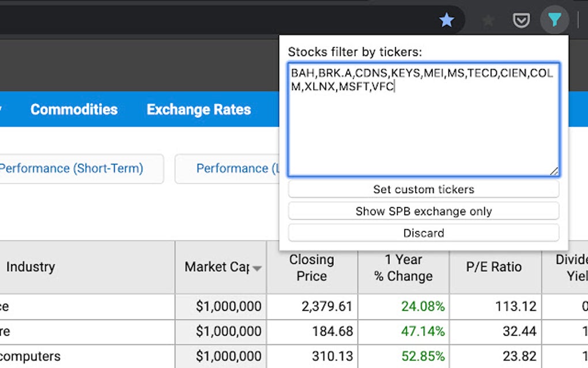The height and width of the screenshot is (368, 588).
Task: Click the dimmed extension star icon
Action: coord(488,20)
